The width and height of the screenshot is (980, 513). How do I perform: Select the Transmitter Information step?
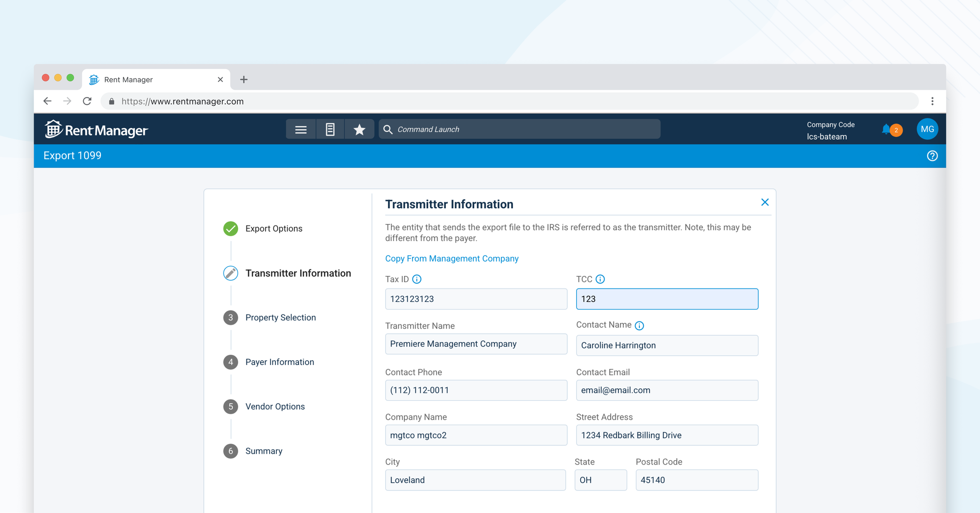click(x=298, y=273)
